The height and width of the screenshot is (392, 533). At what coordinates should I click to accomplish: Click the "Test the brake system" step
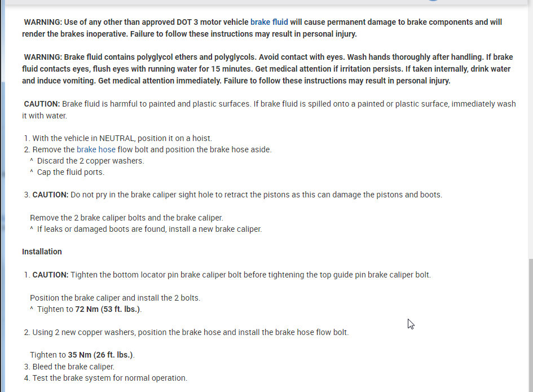[109, 378]
